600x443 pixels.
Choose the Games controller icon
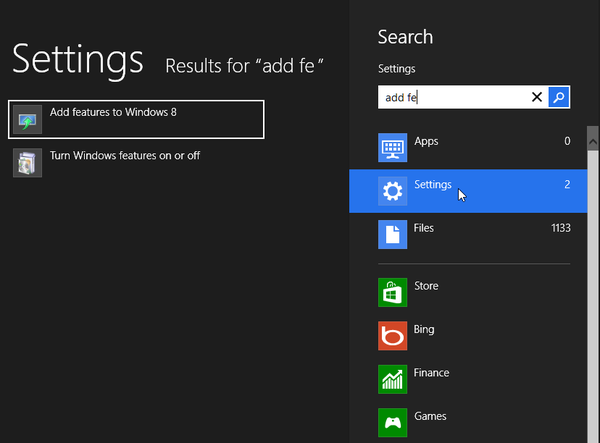coord(392,422)
